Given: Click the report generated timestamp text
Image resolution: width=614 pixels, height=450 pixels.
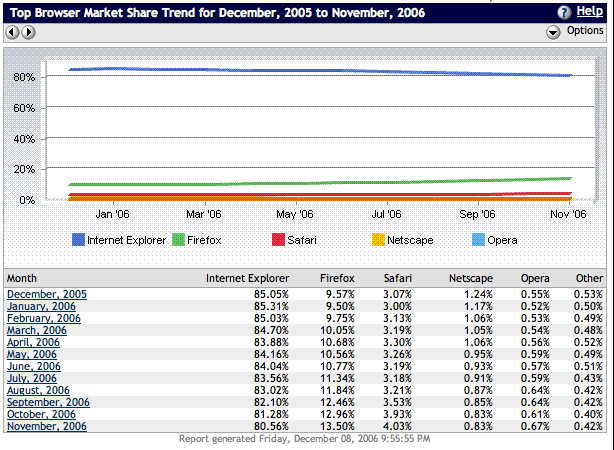Looking at the screenshot, I should click(305, 439).
